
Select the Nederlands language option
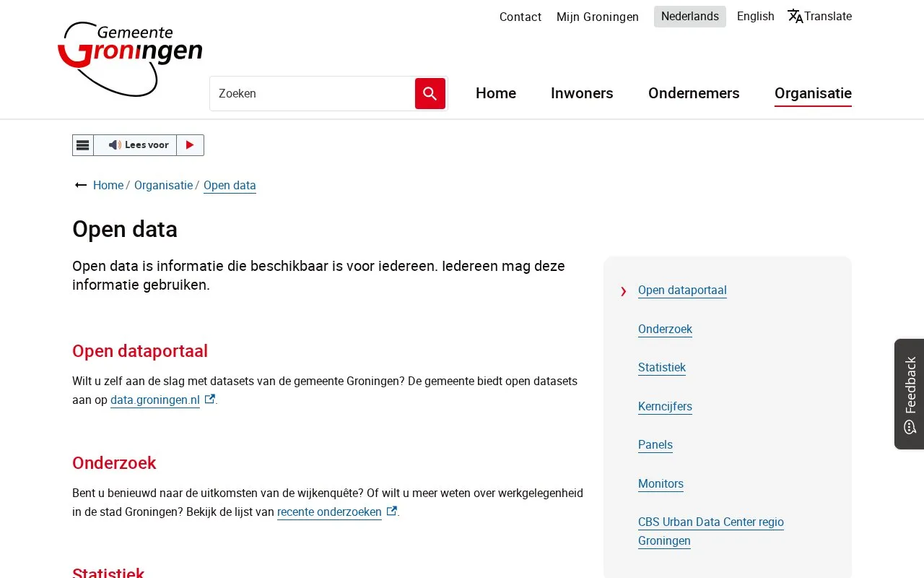690,17
